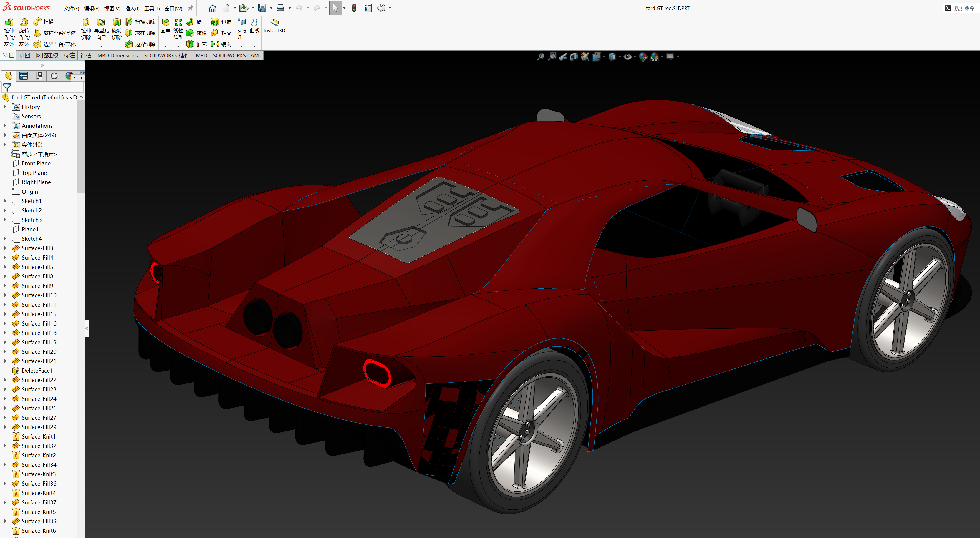
Task: Expand the History node in feature tree
Action: 5,107
